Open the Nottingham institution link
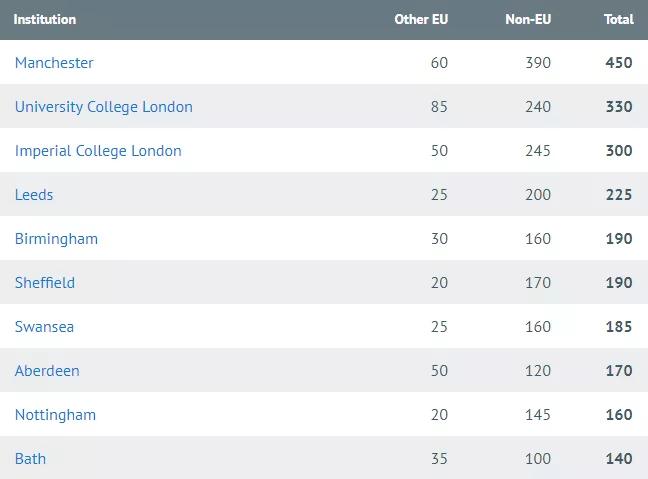Viewport: 648px width, 479px height. click(55, 415)
